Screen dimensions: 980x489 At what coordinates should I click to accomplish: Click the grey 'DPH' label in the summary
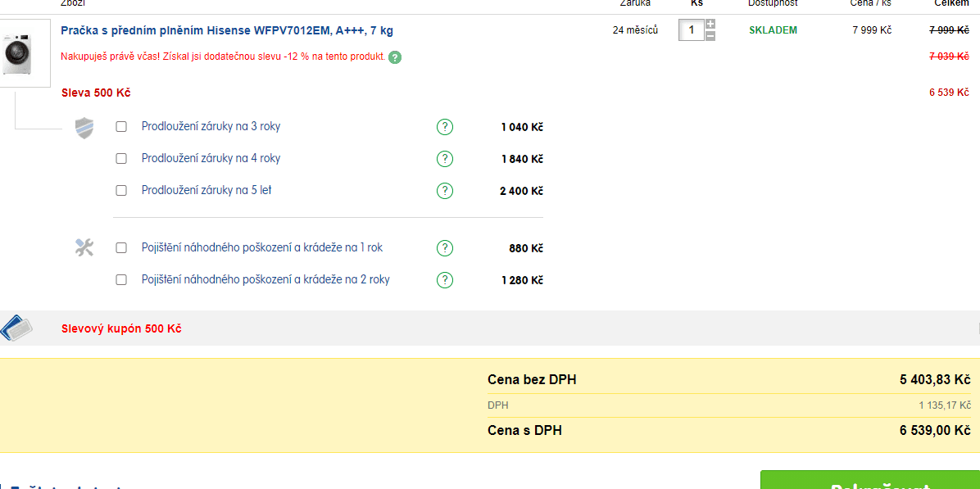498,405
